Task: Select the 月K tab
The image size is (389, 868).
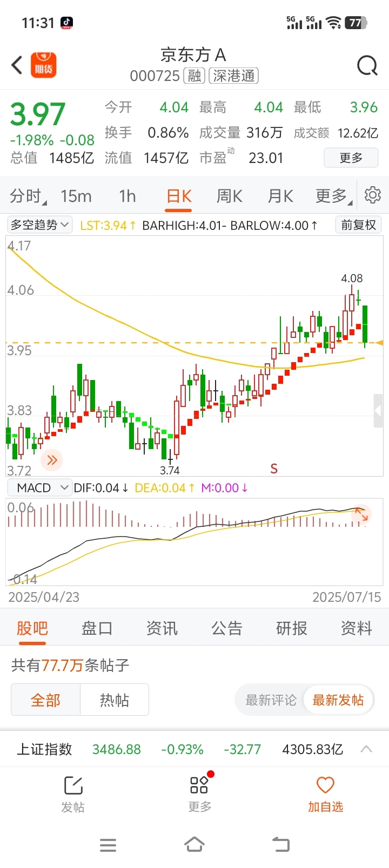Action: click(x=280, y=196)
